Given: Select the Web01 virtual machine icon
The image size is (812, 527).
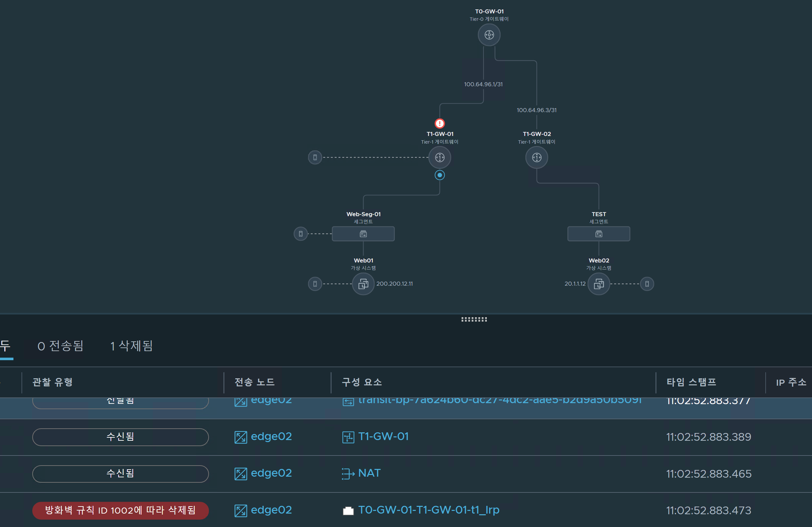Looking at the screenshot, I should [363, 284].
